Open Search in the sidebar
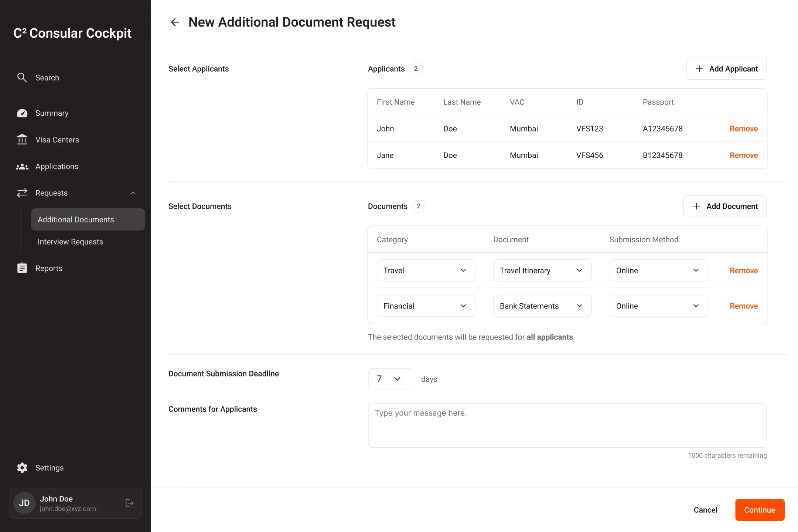Screen dimensions: 798x532 point(47,78)
